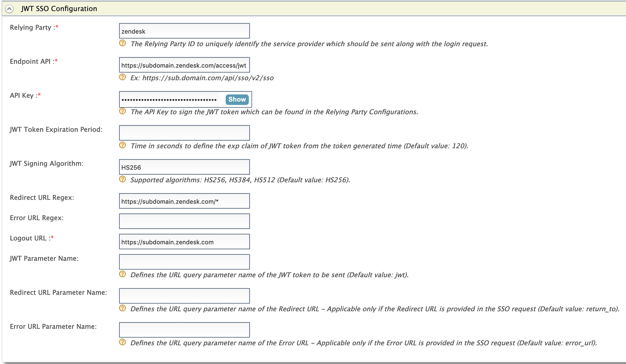Click the jwt default value hint text

pos(270,275)
